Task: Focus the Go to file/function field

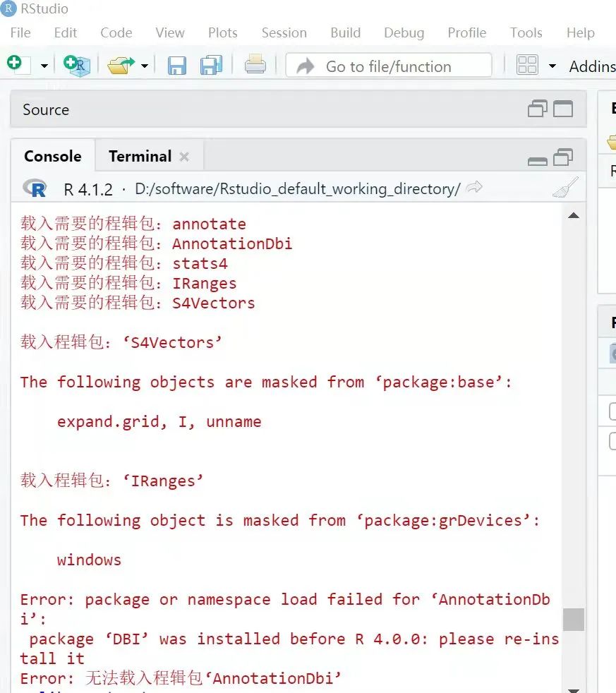Action: 389,66
